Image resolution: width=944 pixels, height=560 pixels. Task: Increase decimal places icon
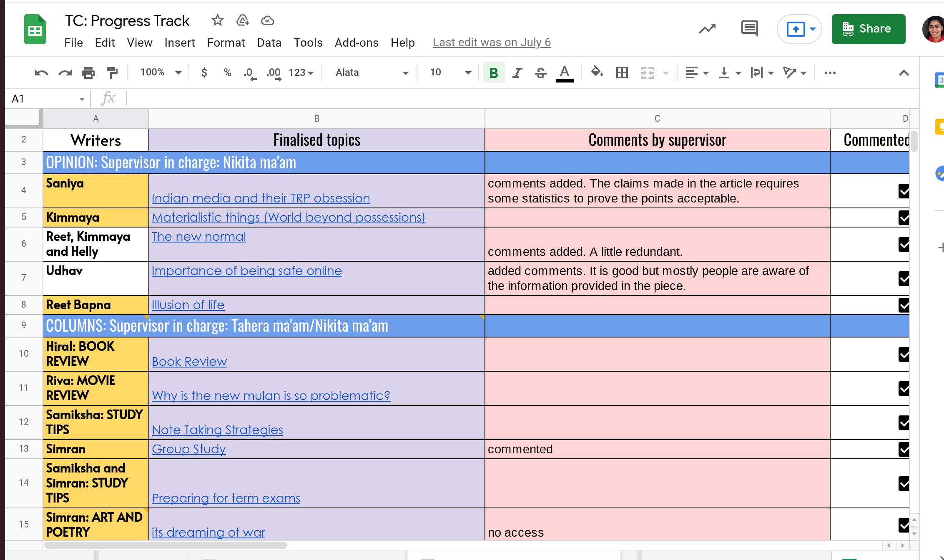[274, 73]
